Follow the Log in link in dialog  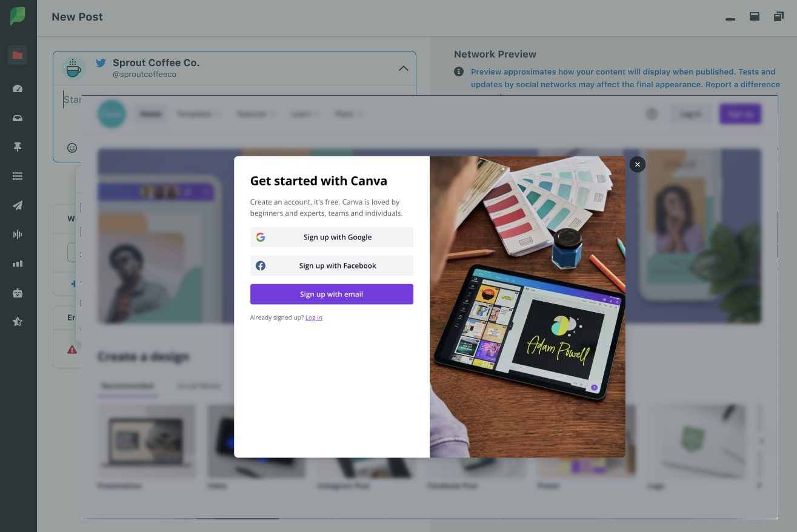(314, 318)
